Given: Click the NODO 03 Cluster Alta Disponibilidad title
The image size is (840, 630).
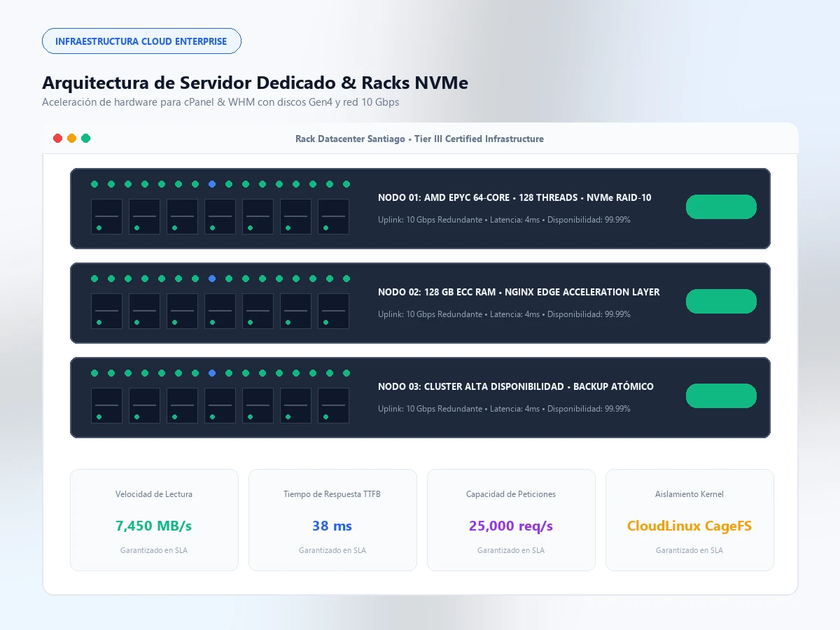Looking at the screenshot, I should 516,387.
